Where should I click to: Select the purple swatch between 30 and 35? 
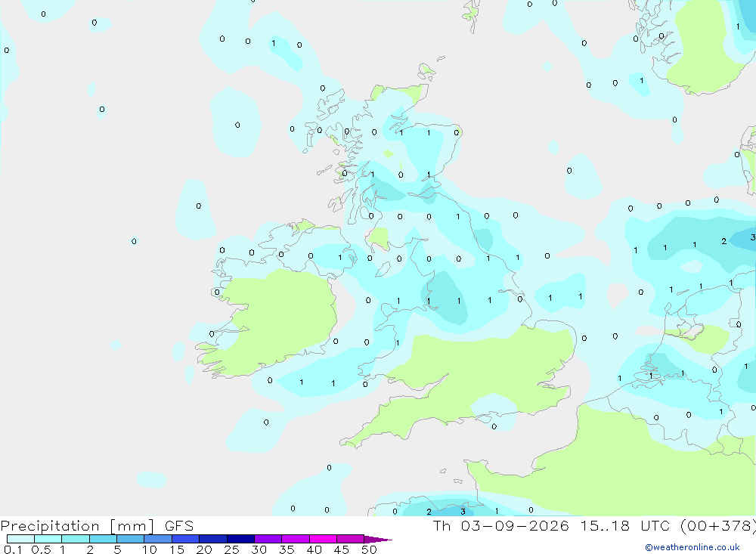[x=268, y=539]
